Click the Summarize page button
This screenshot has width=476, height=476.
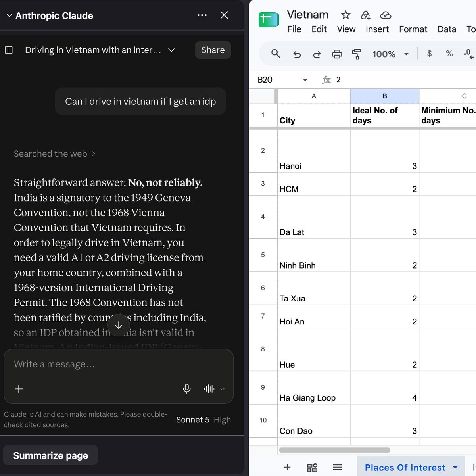51,455
